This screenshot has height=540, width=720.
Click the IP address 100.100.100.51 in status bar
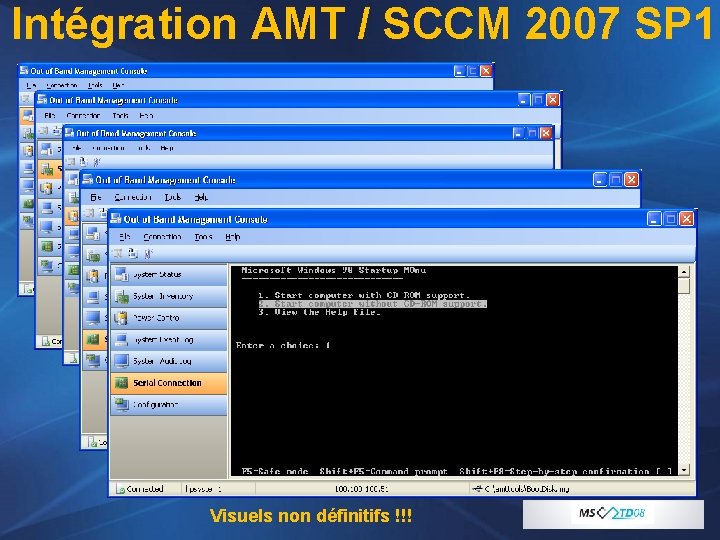(361, 489)
